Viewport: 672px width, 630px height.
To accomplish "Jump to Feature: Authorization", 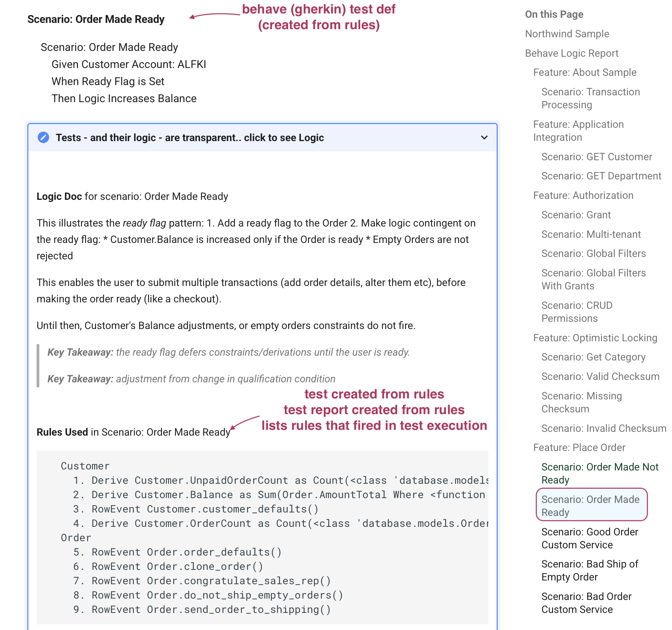I will coord(583,195).
